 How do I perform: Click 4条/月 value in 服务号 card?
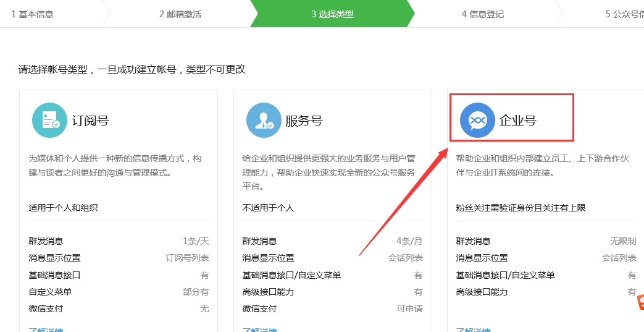point(409,241)
